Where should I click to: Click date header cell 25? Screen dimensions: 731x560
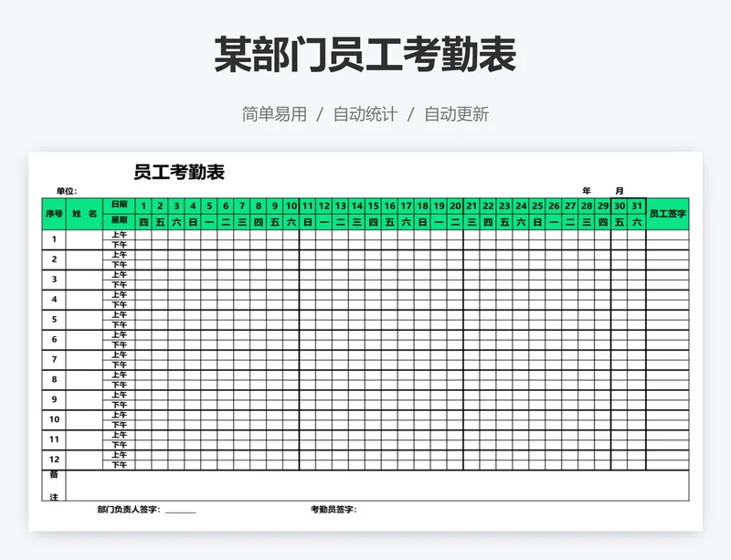(x=537, y=206)
